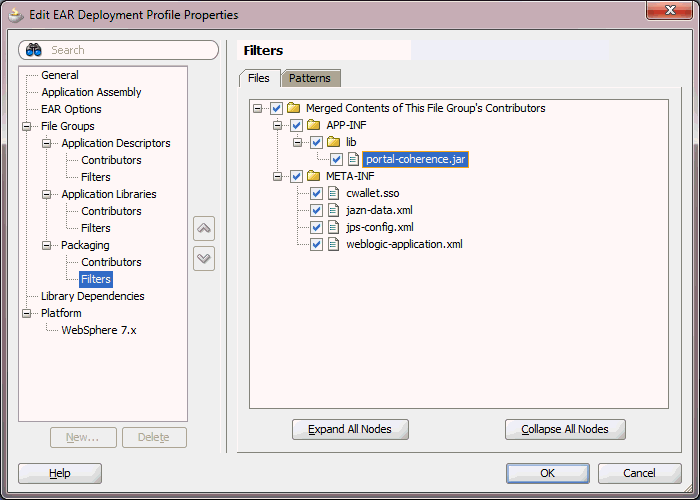Select WebSphere 7.x under Platform

click(x=99, y=330)
